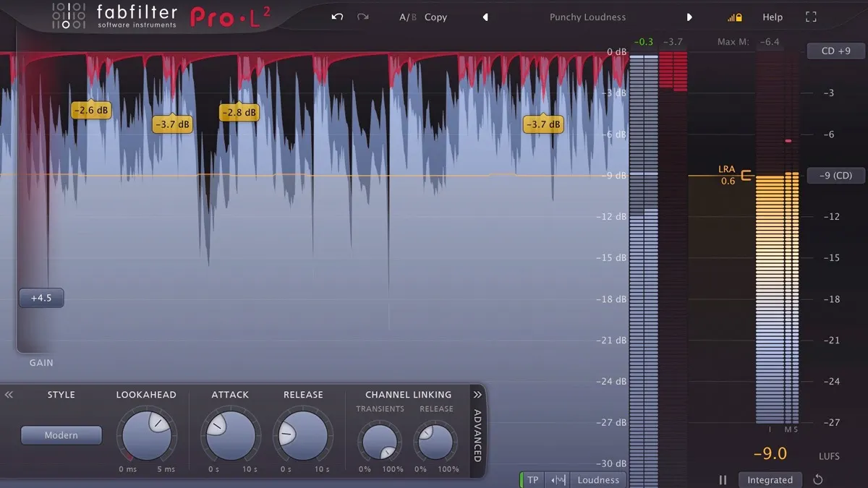Screen dimensions: 868x488
Task: Click the Channel Linking Release knob
Action: (x=435, y=442)
